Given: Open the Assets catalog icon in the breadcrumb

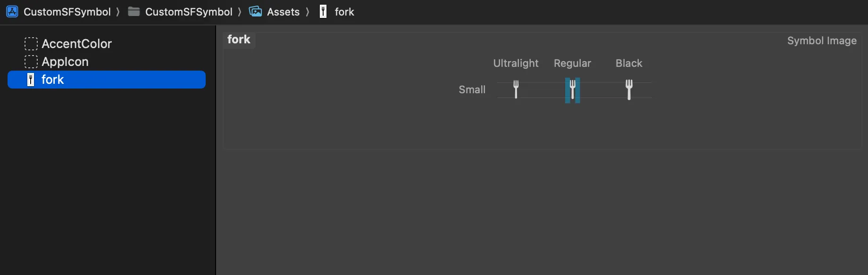Looking at the screenshot, I should coord(256,11).
